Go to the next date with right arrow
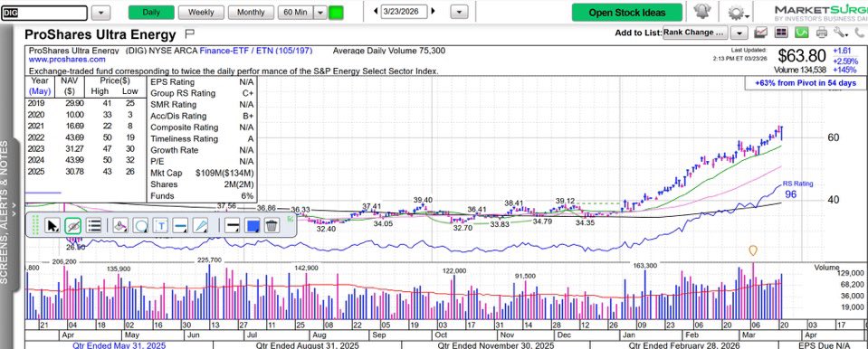This screenshot has height=349, width=868. [433, 11]
